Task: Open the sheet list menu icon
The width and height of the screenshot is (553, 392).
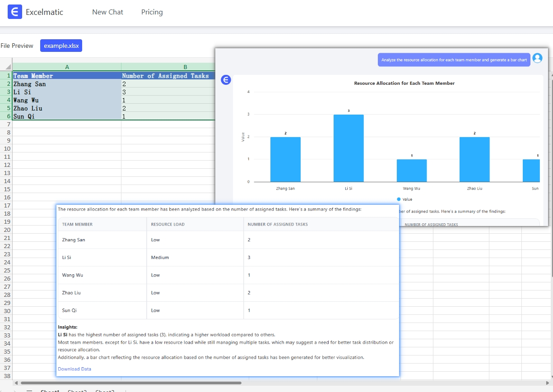Action: click(29, 391)
